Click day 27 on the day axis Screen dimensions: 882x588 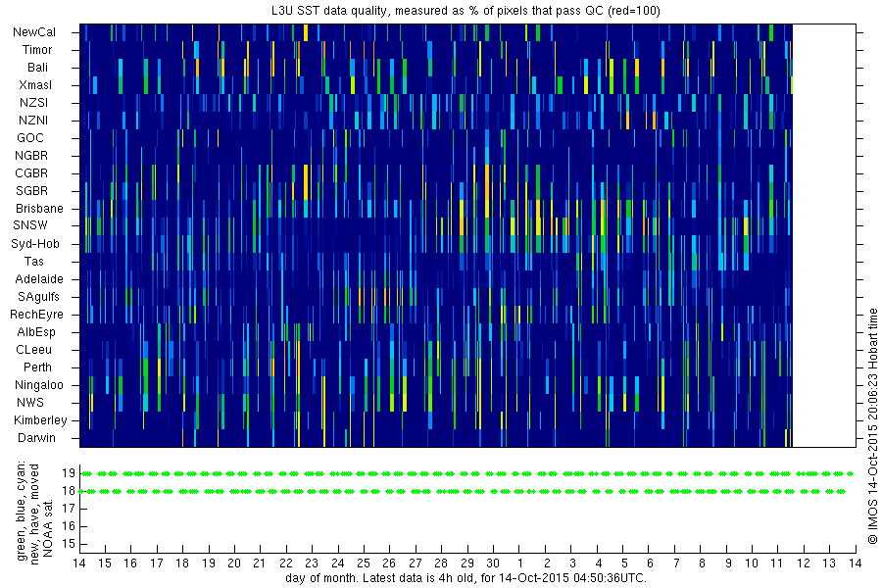(416, 563)
